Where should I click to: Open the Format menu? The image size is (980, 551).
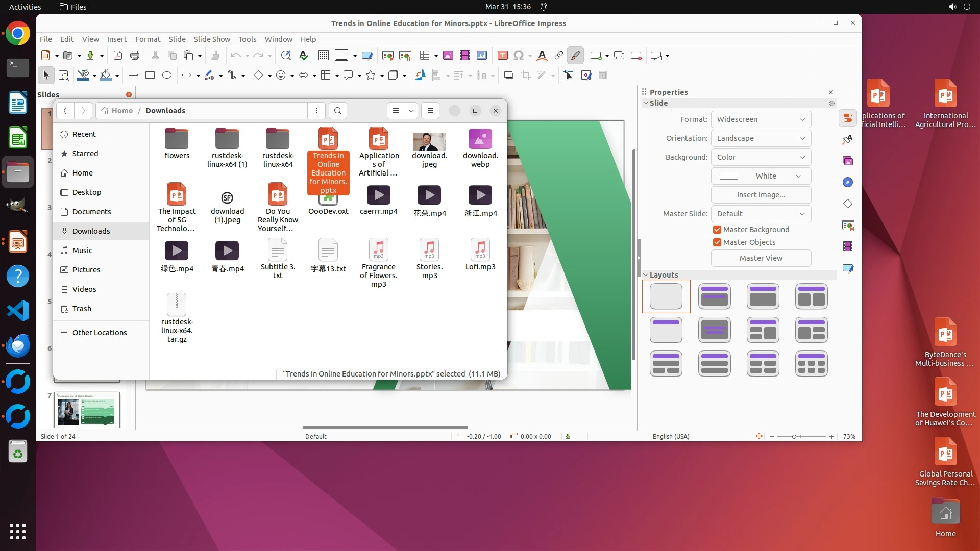coord(148,39)
